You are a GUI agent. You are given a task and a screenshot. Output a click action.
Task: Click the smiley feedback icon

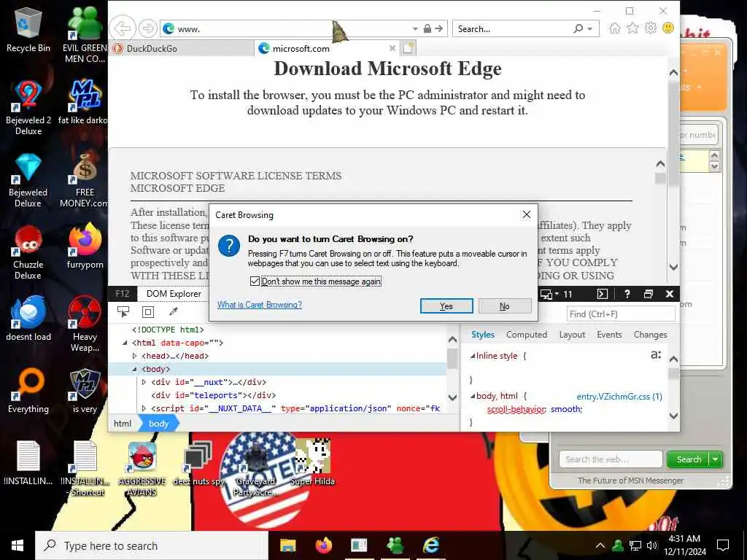pyautogui.click(x=668, y=28)
